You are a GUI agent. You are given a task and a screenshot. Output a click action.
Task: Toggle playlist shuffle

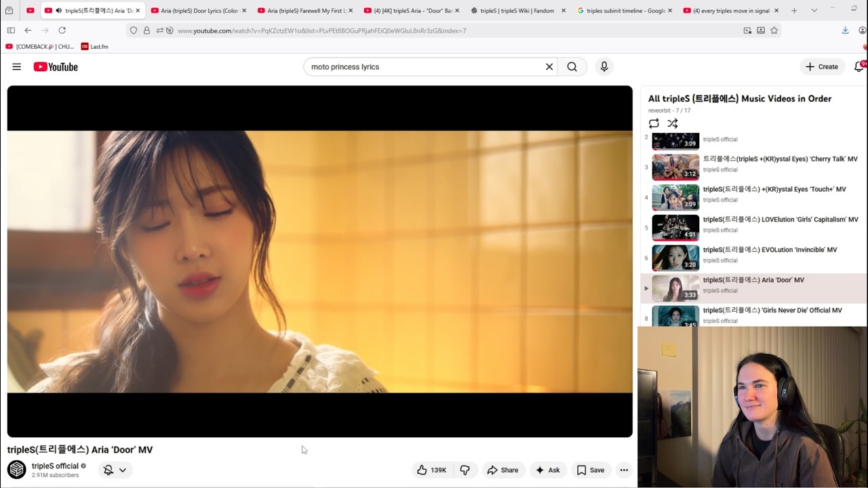click(672, 123)
